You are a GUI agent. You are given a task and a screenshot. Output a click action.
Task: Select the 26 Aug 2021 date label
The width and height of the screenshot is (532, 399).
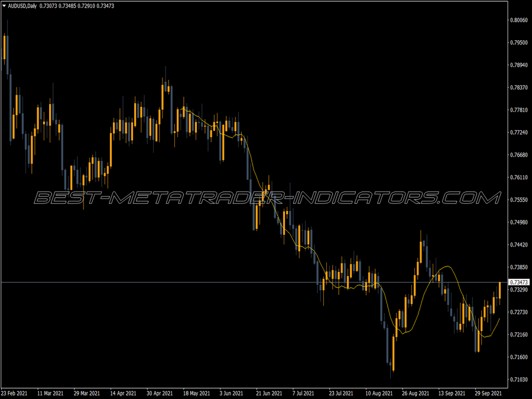pos(416,393)
